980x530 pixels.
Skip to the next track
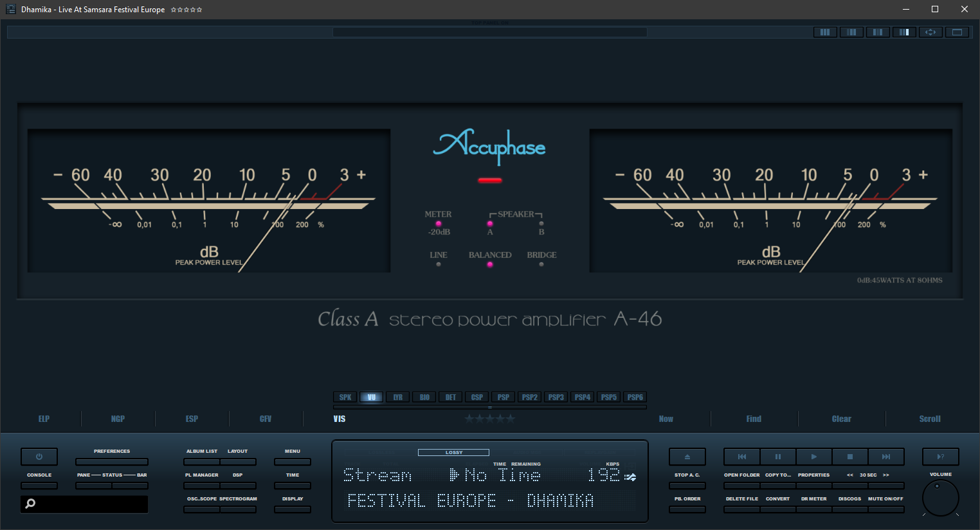coord(886,457)
